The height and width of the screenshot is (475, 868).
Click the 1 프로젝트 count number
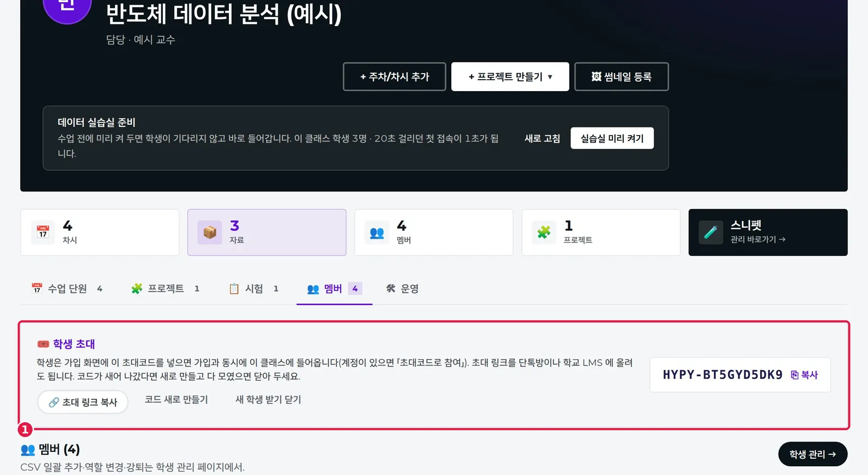point(569,226)
